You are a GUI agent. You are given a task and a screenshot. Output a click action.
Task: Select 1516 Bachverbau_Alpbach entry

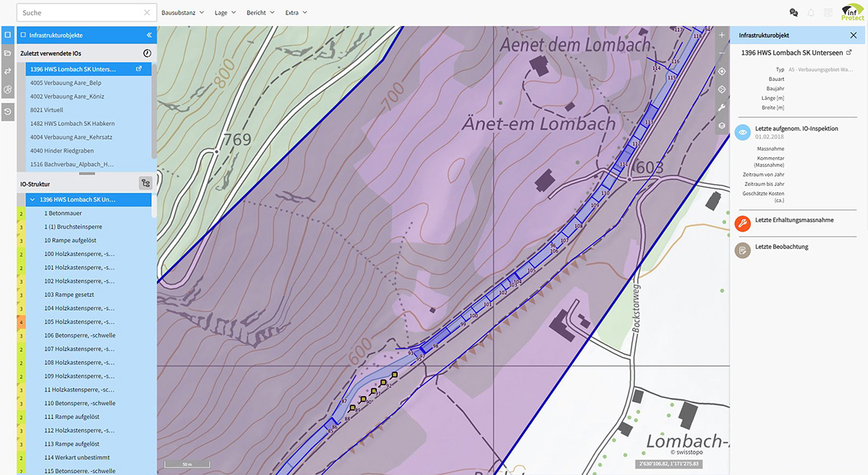pos(88,164)
